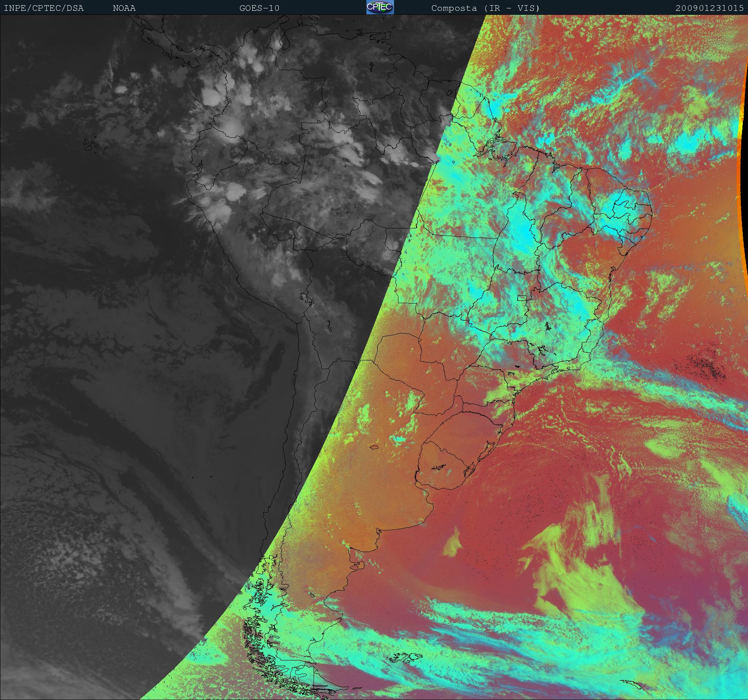The height and width of the screenshot is (700, 748).
Task: Click the Composta (IR - VIS) title
Action: tap(485, 8)
